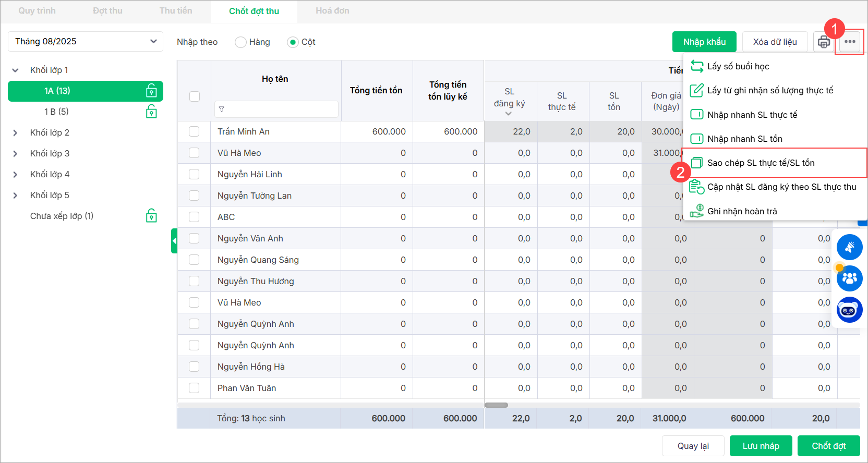Select the Hàng radio button
This screenshot has height=463, width=868.
pyautogui.click(x=240, y=42)
